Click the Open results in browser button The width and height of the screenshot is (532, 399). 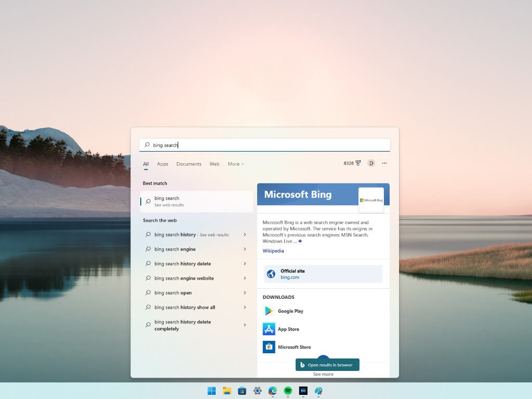point(327,365)
